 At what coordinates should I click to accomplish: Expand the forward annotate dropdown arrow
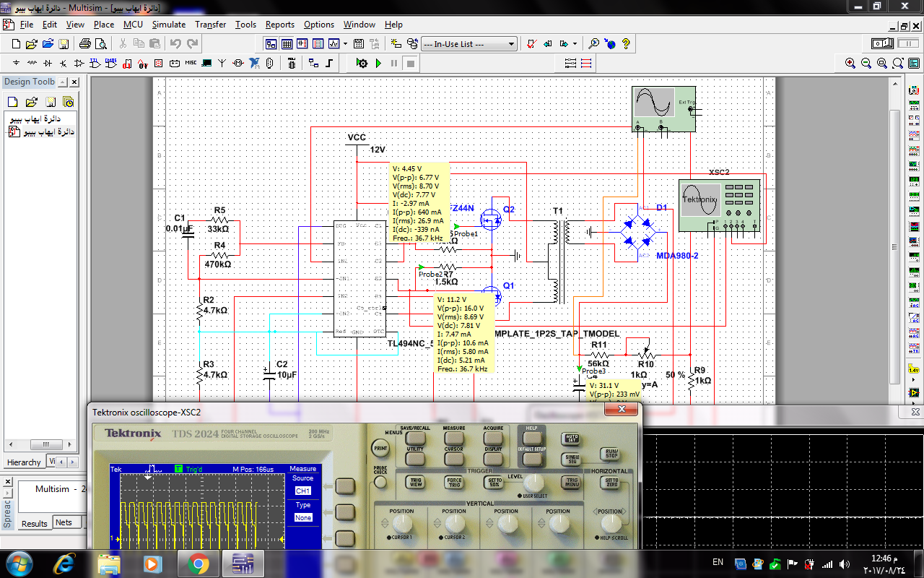[x=575, y=44]
